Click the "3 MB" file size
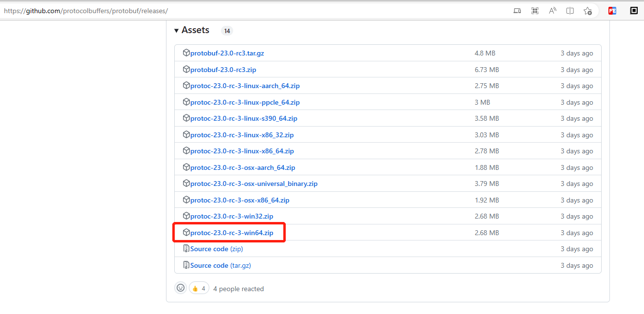Image resolution: width=644 pixels, height=314 pixels. coord(482,102)
